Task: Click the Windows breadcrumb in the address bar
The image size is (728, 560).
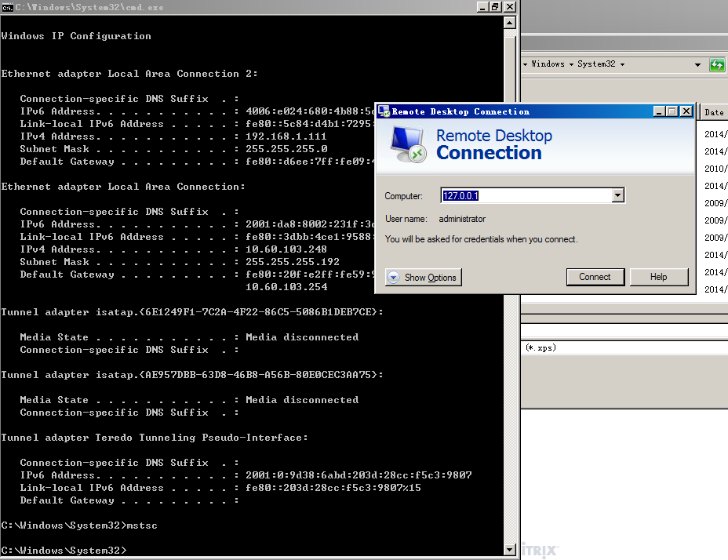Action: coord(548,64)
